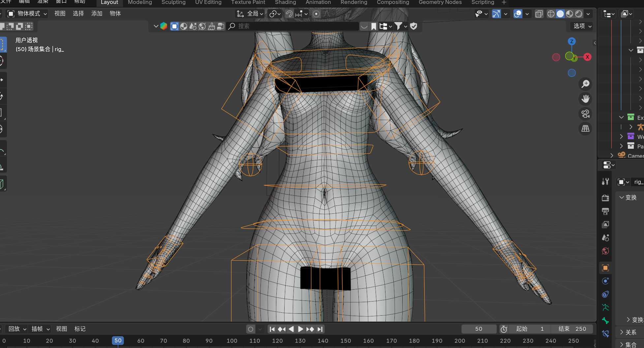Toggle camera view with the camera icon

click(585, 114)
